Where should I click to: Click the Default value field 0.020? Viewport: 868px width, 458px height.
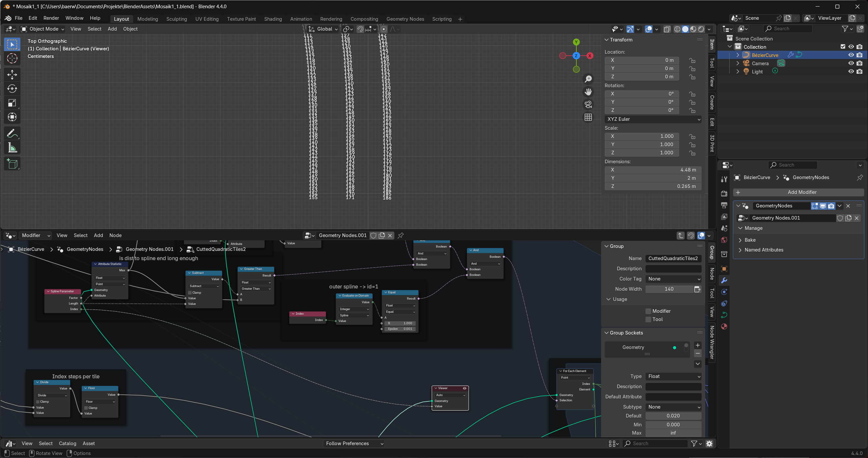673,416
